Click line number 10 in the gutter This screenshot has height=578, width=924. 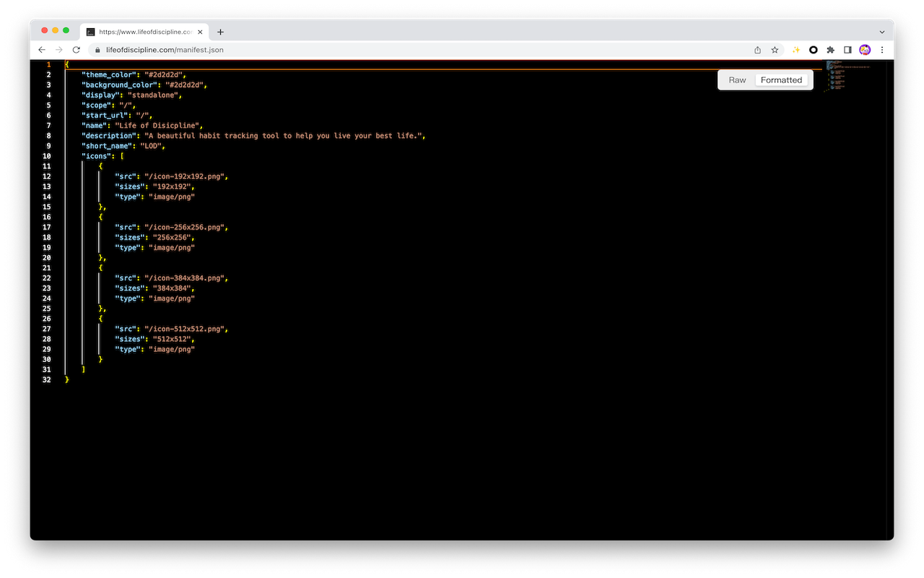(47, 155)
